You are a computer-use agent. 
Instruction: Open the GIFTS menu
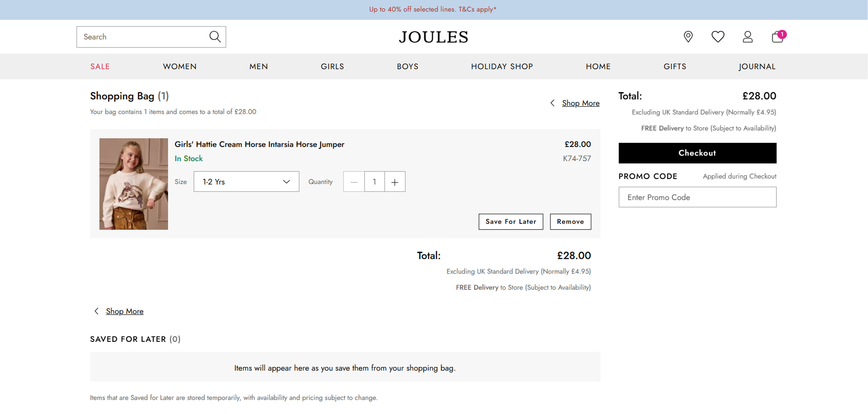675,66
